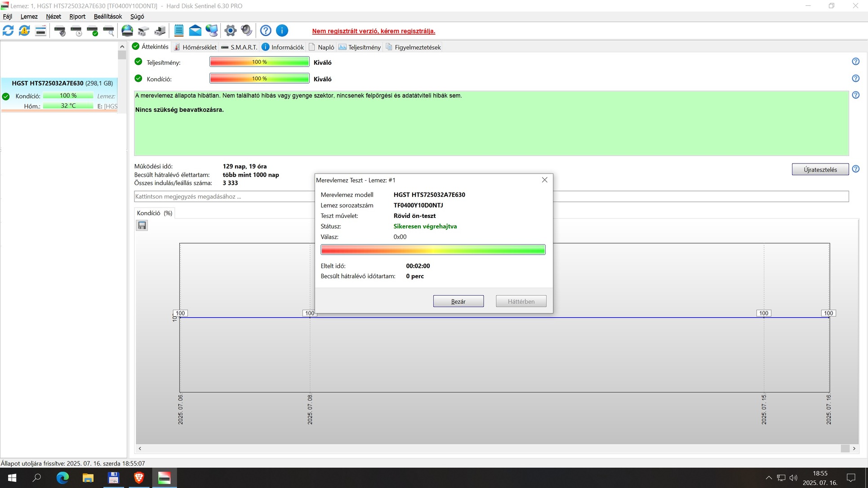The width and height of the screenshot is (868, 488).
Task: Click the blue notepad report icon
Action: (178, 31)
